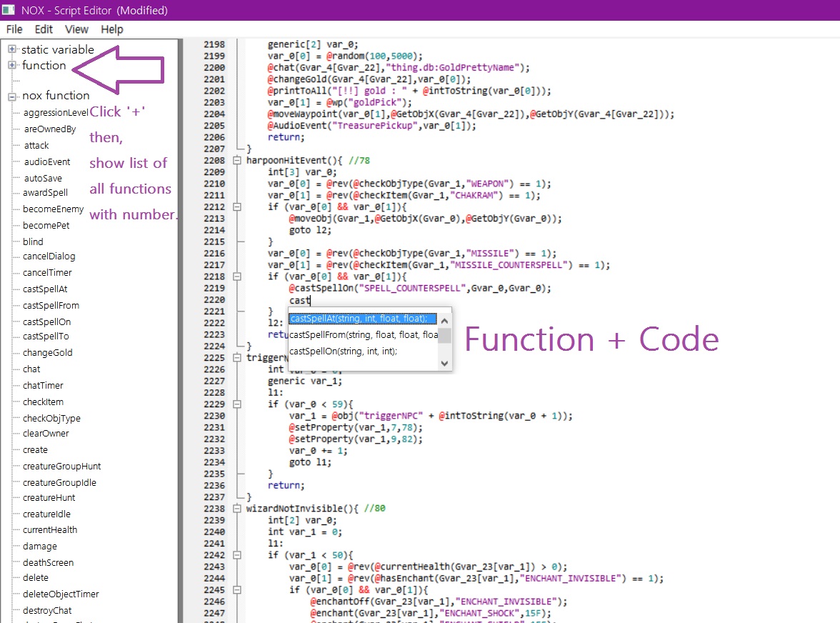The height and width of the screenshot is (623, 840).
Task: Select static variable tree item
Action: (58, 49)
